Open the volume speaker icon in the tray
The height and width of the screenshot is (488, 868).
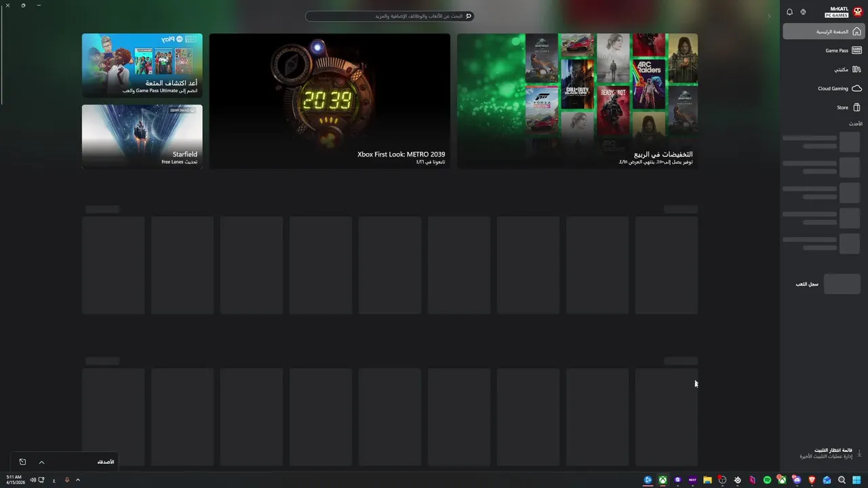point(33,480)
